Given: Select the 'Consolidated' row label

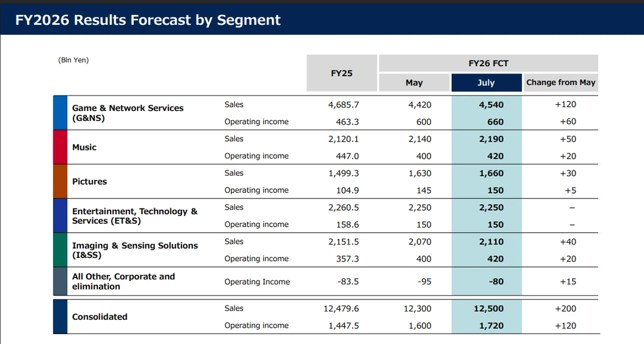Looking at the screenshot, I should coord(100,317).
